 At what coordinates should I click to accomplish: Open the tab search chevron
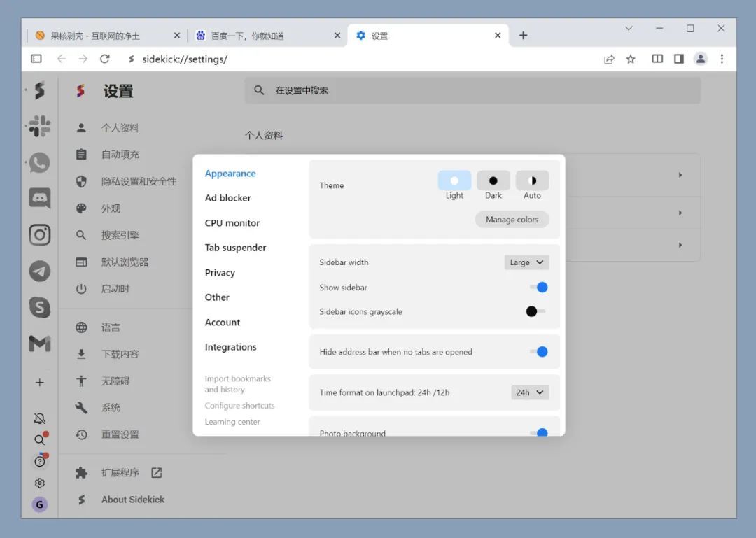click(x=629, y=29)
